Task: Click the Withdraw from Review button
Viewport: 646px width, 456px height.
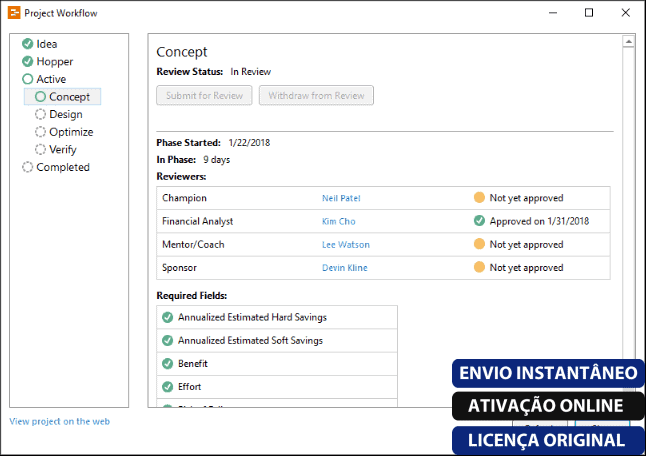Action: pos(316,96)
